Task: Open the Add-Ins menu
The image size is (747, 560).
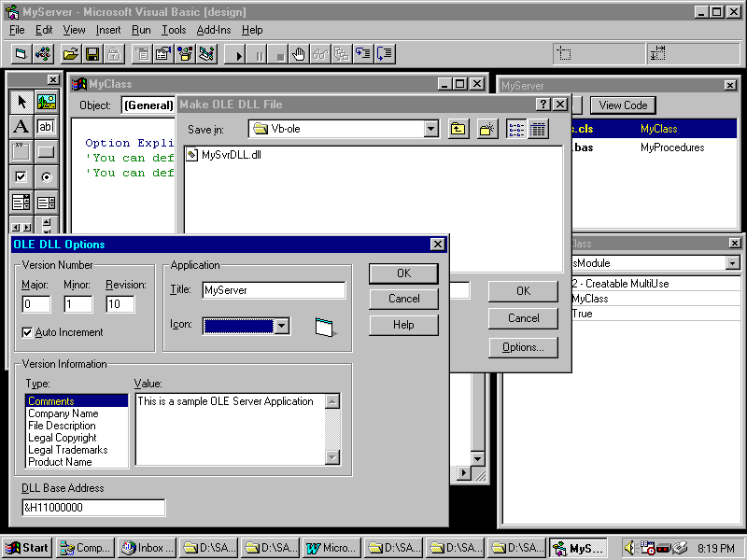Action: (x=213, y=30)
